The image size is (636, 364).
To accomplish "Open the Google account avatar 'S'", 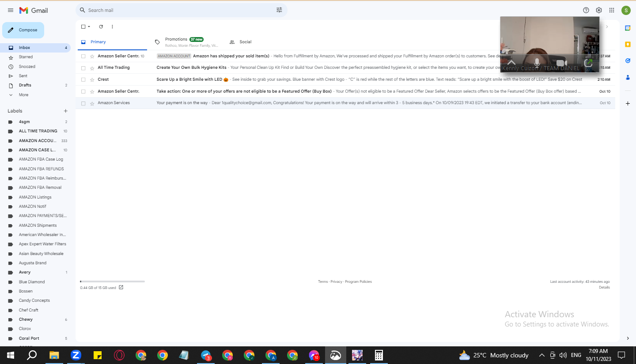I will (x=626, y=10).
